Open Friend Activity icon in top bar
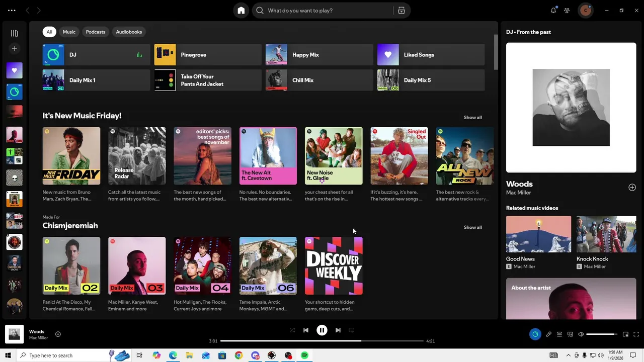The width and height of the screenshot is (644, 362). 567,10
